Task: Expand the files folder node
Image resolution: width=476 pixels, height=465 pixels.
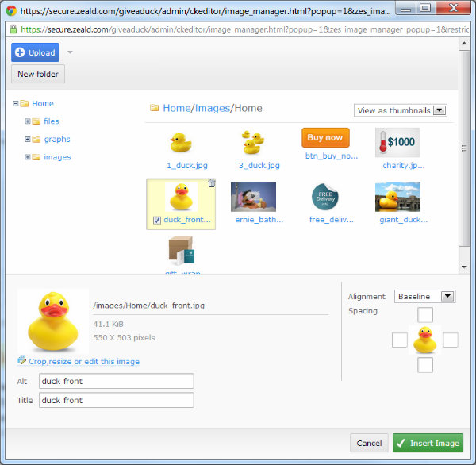Action: coord(27,121)
